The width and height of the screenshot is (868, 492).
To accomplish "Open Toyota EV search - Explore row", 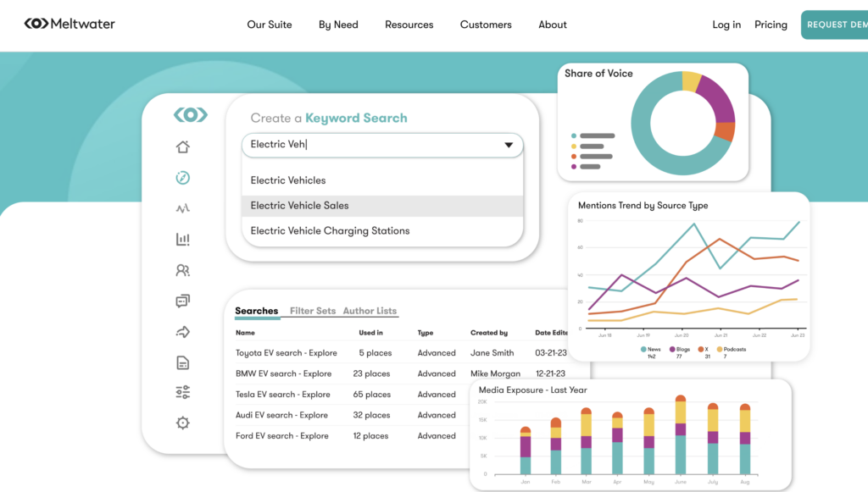I will pos(287,352).
